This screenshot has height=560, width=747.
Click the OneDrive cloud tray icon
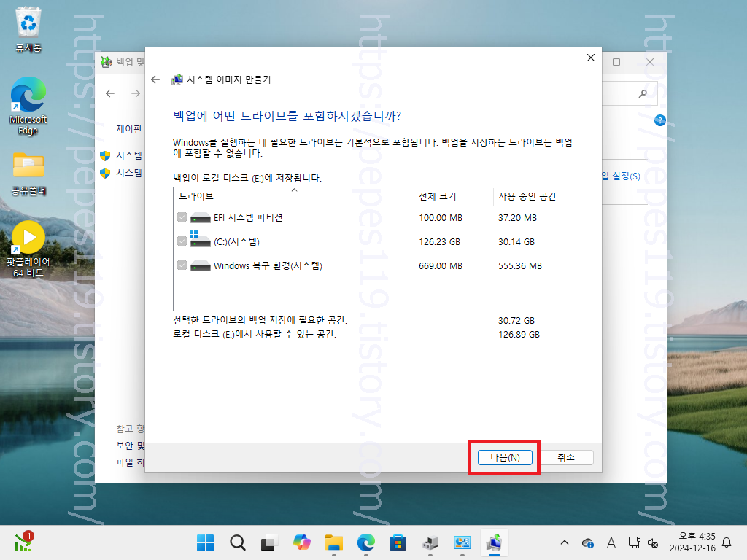tap(587, 542)
